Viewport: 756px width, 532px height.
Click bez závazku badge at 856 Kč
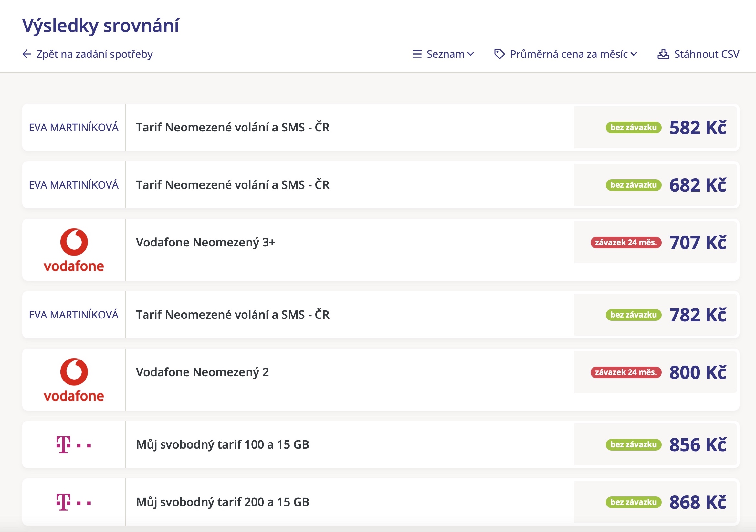point(633,444)
